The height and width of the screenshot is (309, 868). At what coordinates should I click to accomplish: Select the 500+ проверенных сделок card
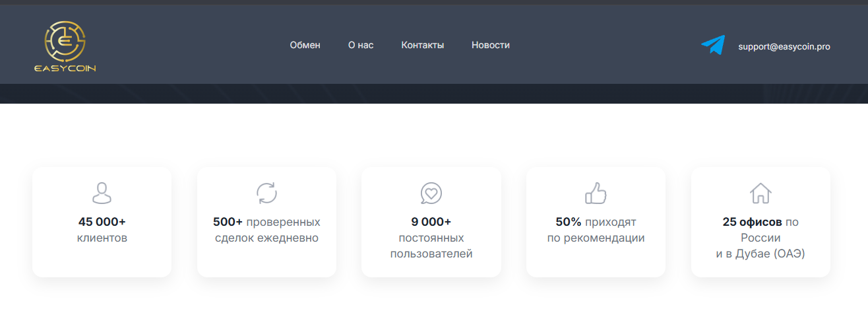point(266,222)
